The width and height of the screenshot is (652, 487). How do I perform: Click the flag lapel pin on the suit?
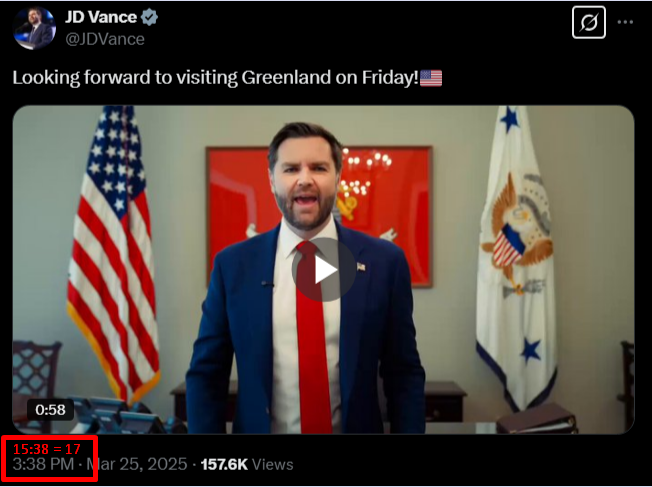point(361,267)
